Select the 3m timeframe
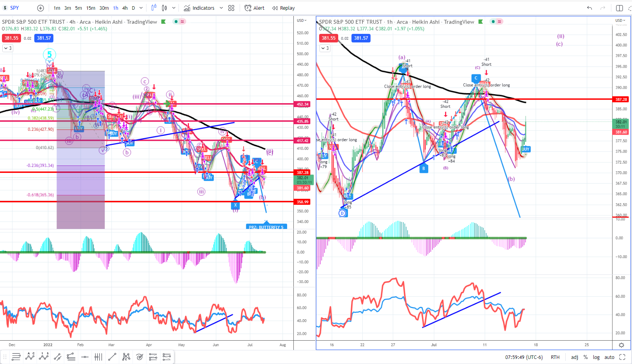This screenshot has width=632, height=364. pyautogui.click(x=67, y=8)
